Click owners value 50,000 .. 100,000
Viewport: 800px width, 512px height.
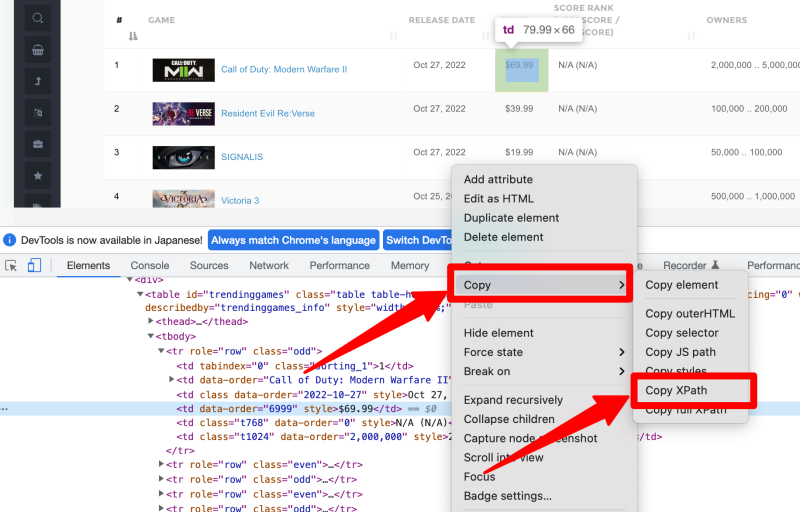[746, 152]
